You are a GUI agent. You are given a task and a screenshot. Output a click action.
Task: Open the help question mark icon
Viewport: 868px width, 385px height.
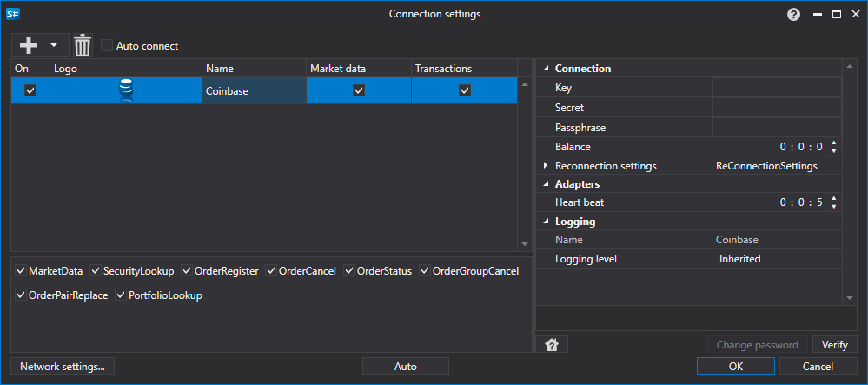(794, 15)
